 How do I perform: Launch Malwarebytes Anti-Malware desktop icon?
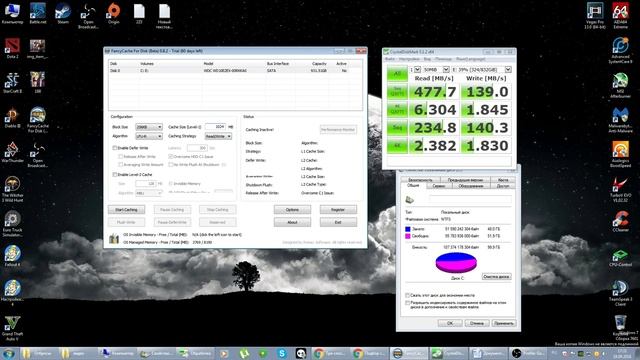pos(620,120)
